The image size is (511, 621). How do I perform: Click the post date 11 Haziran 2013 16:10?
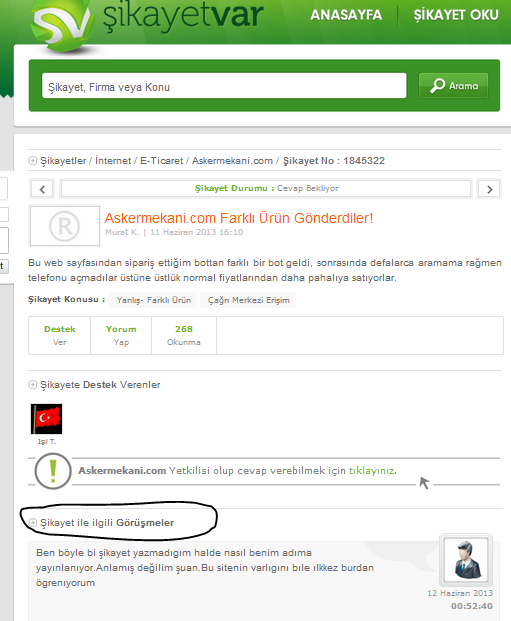coord(196,232)
